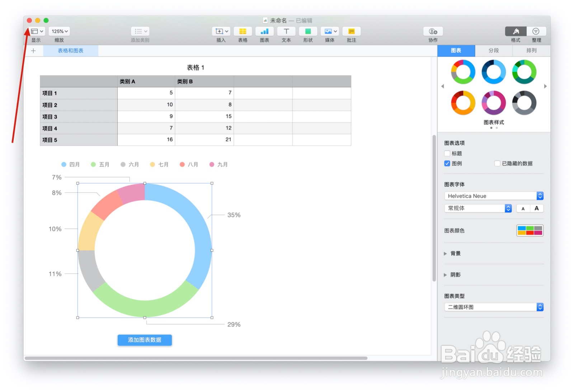Open the Helvetica Neue font dropdown
This screenshot has height=392, width=574.
tap(493, 196)
